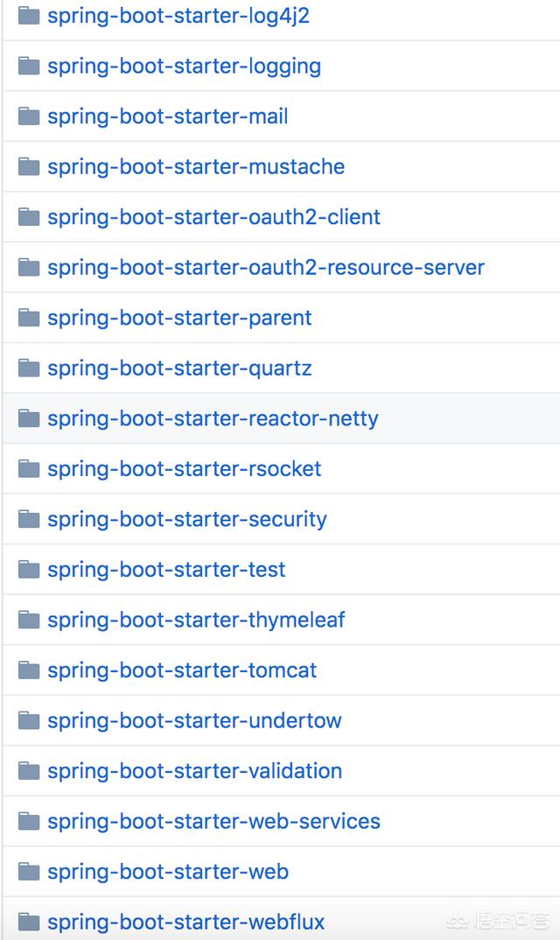Screen dimensions: 560x940
Task: Select the spring-boot-starter-web link
Action: point(167,872)
